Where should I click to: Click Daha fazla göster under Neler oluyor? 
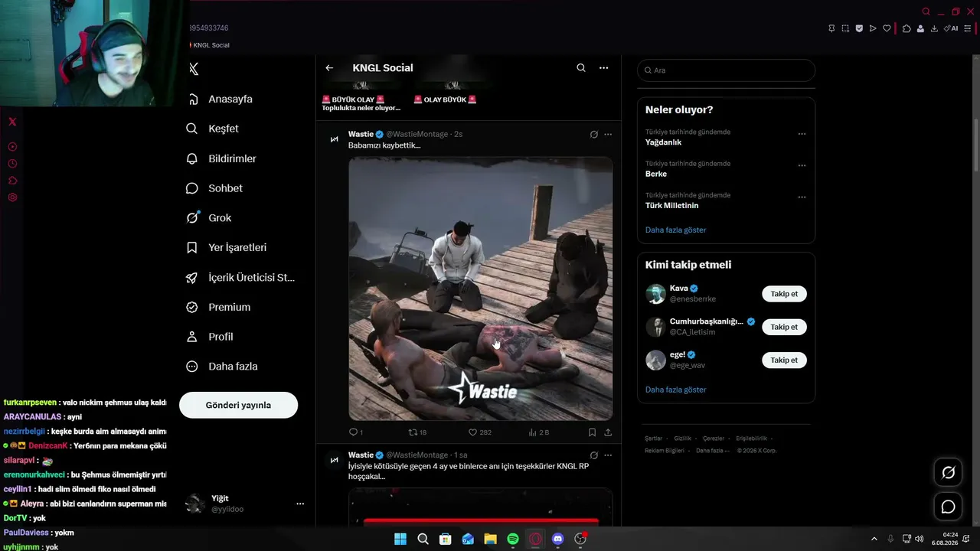click(675, 230)
